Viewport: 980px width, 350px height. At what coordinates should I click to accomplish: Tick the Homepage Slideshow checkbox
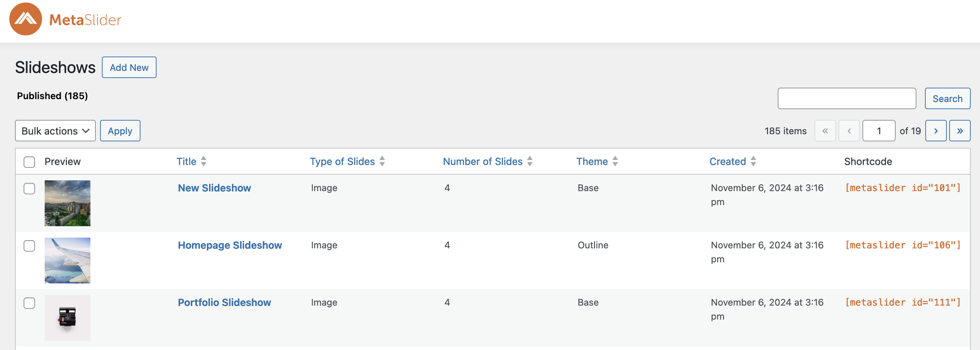(x=29, y=246)
